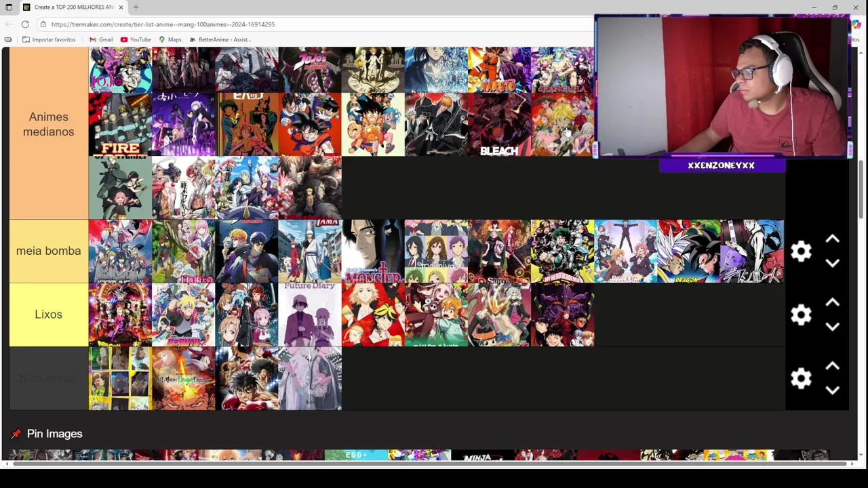Select the Gintama poster in meia bomba
Screen dimensions: 868x488
(x=310, y=251)
